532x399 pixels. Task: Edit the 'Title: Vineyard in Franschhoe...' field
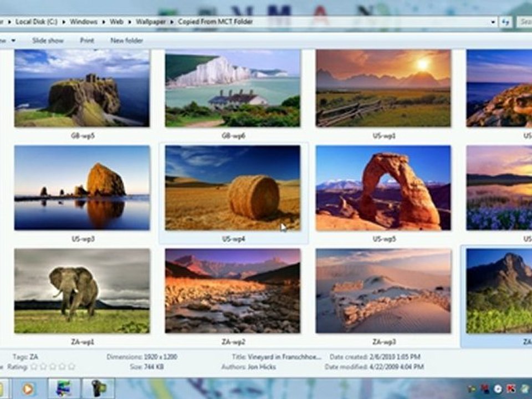[277, 357]
